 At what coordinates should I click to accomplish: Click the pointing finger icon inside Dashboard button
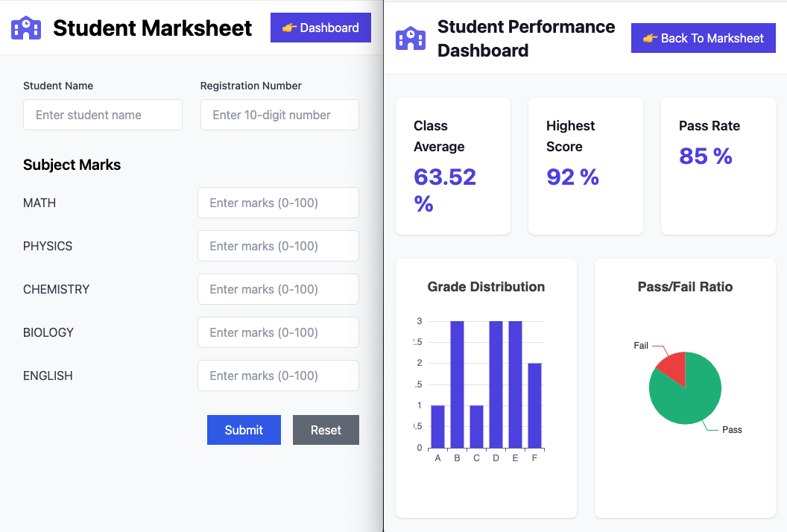pyautogui.click(x=291, y=27)
